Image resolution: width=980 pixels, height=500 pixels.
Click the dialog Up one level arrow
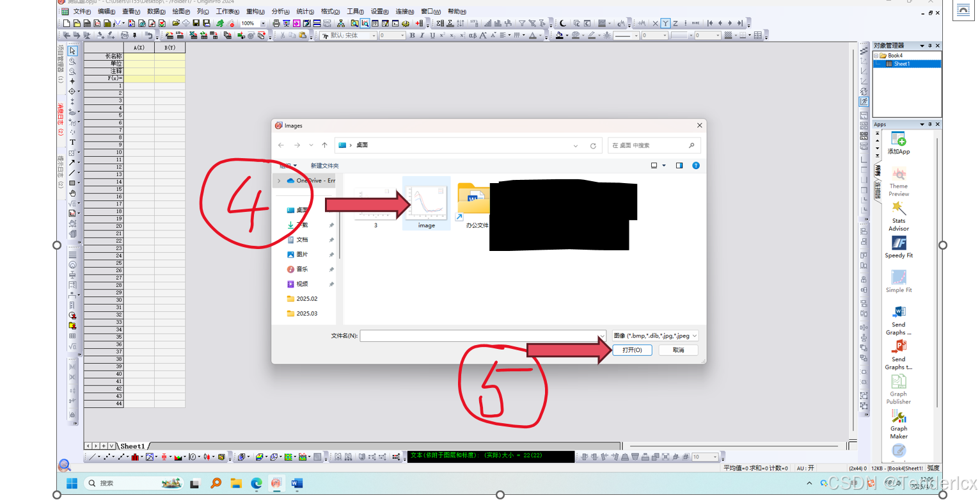(325, 145)
